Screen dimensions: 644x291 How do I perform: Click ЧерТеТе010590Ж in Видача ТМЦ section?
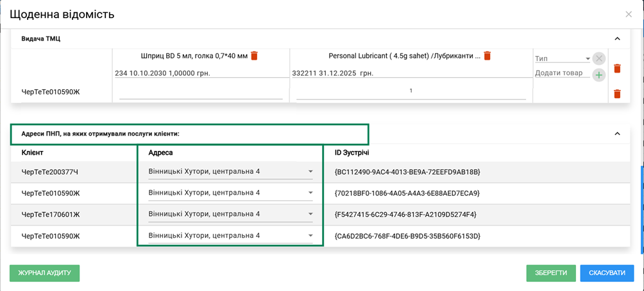50,91
